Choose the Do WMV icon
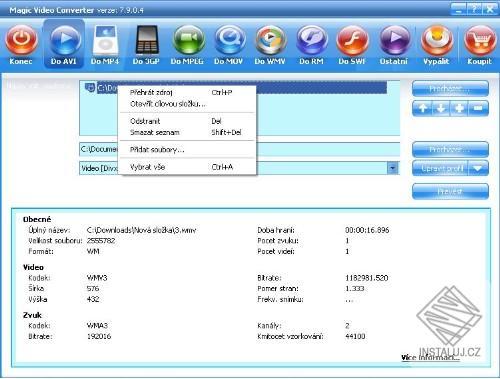This screenshot has height=379, width=500. [x=270, y=41]
